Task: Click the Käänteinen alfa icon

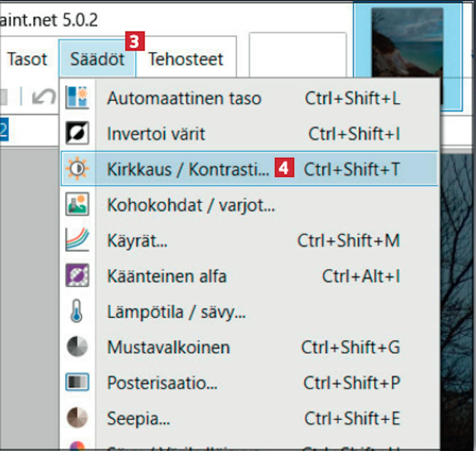Action: (77, 275)
